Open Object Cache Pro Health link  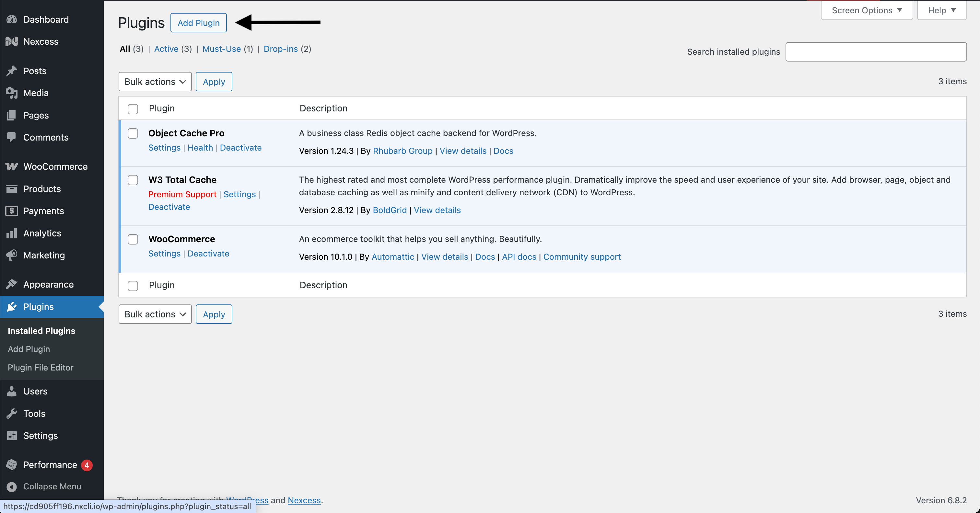200,148
